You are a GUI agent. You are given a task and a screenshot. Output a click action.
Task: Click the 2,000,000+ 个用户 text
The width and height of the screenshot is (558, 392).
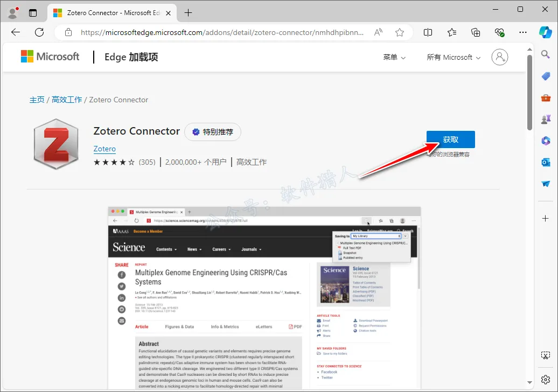click(196, 162)
